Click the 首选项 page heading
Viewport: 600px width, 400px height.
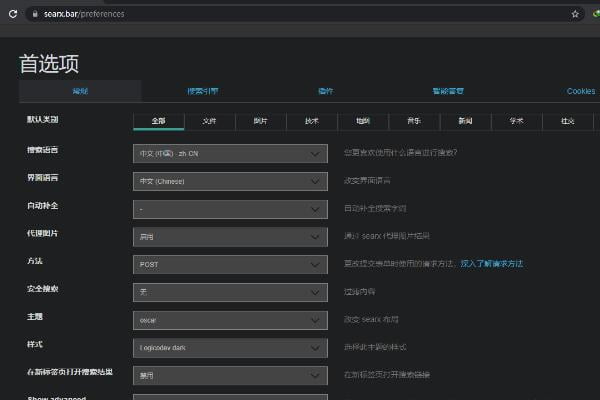point(49,64)
